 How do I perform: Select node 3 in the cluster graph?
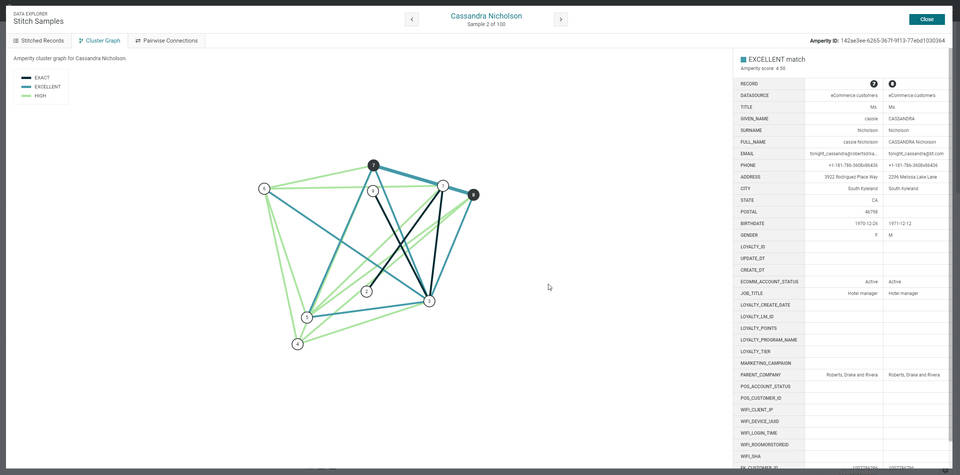point(429,301)
